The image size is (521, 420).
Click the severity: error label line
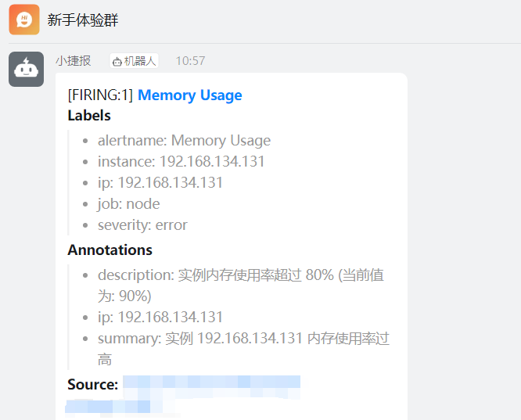click(x=142, y=225)
